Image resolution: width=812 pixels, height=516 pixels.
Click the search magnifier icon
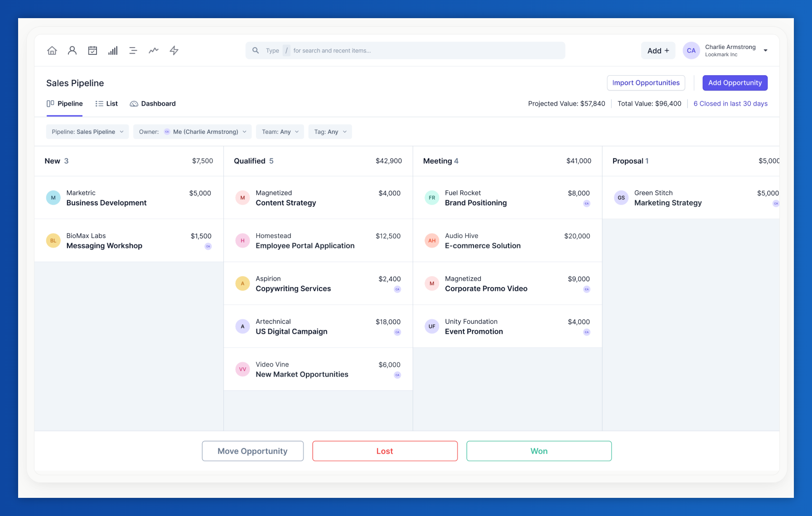256,50
